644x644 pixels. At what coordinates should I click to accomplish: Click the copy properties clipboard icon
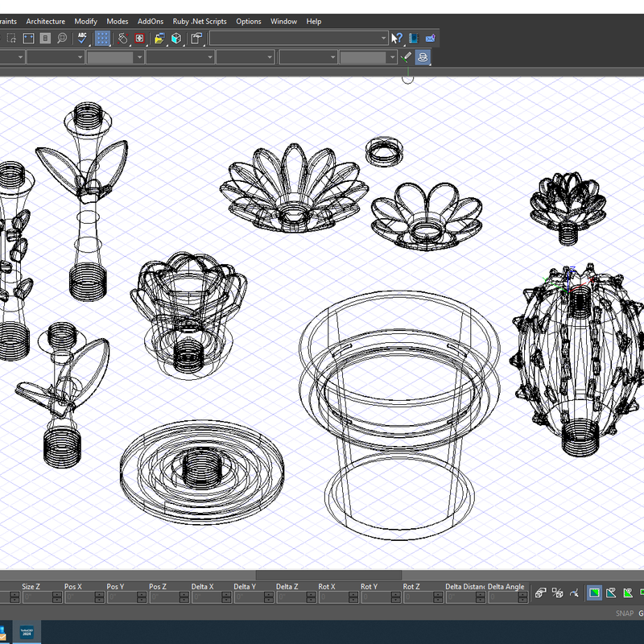click(x=196, y=38)
